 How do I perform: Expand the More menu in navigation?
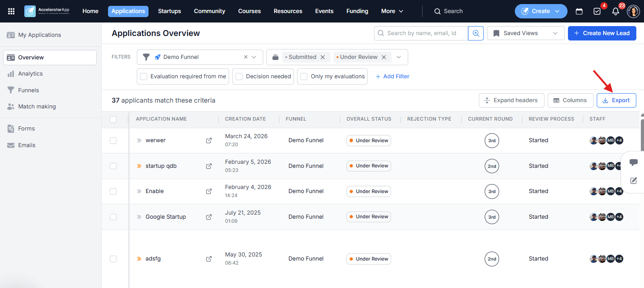392,11
